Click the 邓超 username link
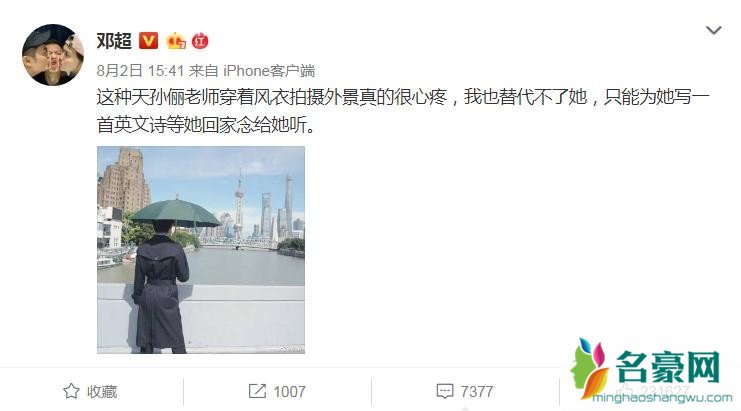741x411 pixels. point(114,41)
